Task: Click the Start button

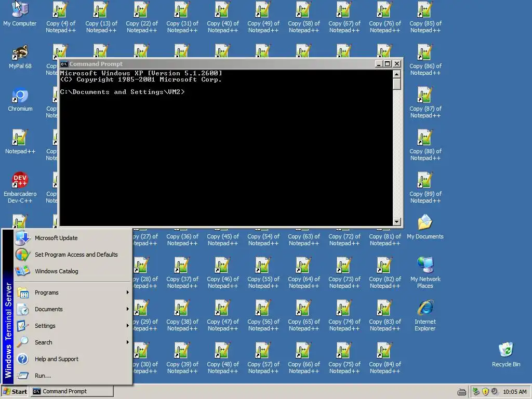Action: pyautogui.click(x=15, y=392)
